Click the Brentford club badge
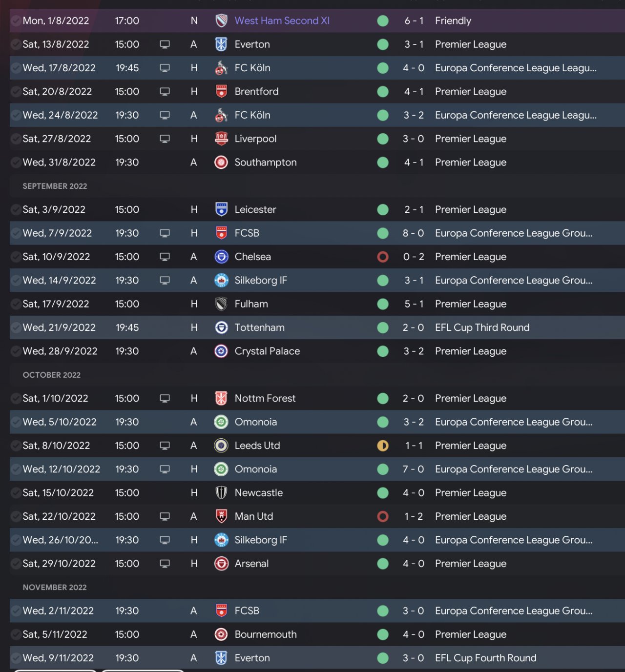This screenshot has width=625, height=672. click(x=221, y=91)
